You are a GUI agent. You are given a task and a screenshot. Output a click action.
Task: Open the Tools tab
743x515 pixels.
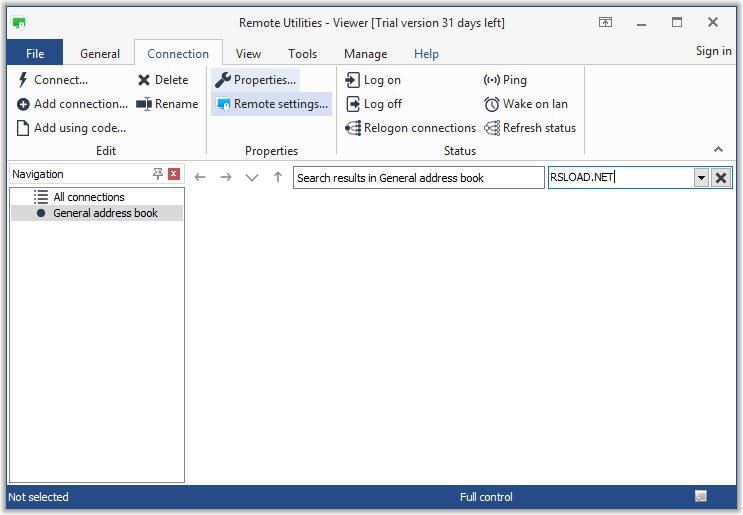(302, 54)
